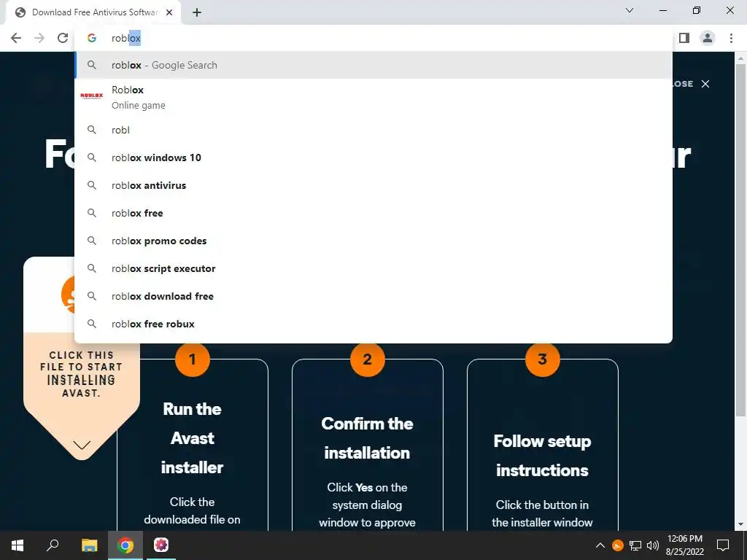The height and width of the screenshot is (560, 747).
Task: Open the Chrome three-dot menu
Action: pyautogui.click(x=731, y=38)
